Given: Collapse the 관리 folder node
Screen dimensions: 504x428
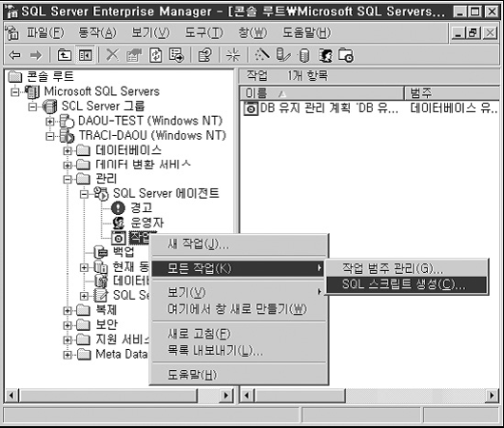Looking at the screenshot, I should [x=68, y=179].
